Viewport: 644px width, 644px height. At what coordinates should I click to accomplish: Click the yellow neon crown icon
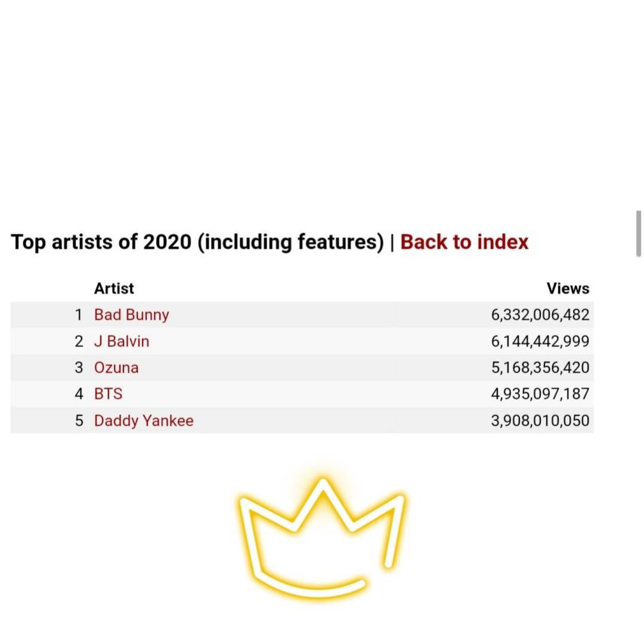point(322,537)
